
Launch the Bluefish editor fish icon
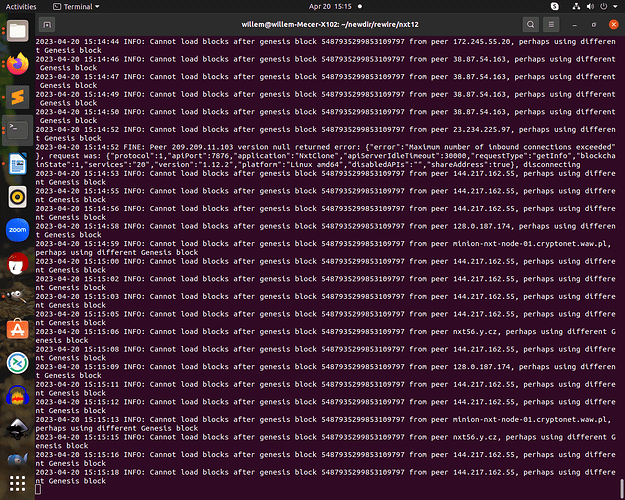pos(18,459)
